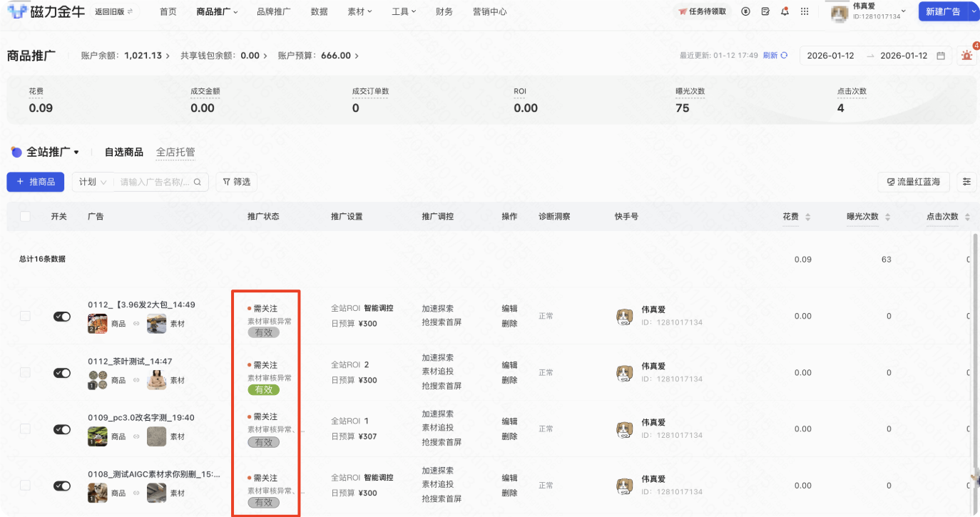Click the work order/document icon beside the bell
Image resolution: width=980 pixels, height=517 pixels.
pyautogui.click(x=765, y=12)
